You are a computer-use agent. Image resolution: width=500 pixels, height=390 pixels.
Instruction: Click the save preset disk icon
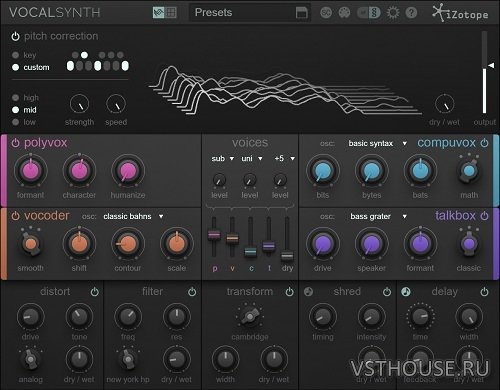click(302, 13)
